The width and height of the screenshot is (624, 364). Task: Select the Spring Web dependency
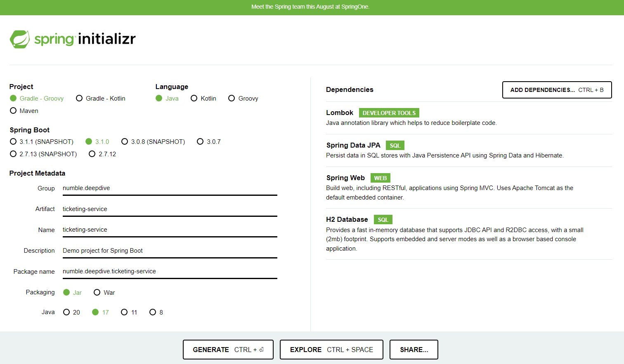[469, 187]
